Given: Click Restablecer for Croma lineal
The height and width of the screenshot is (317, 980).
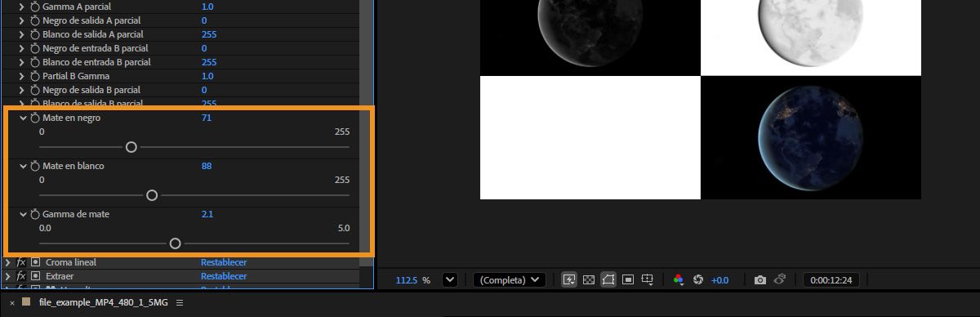Looking at the screenshot, I should coord(224,263).
